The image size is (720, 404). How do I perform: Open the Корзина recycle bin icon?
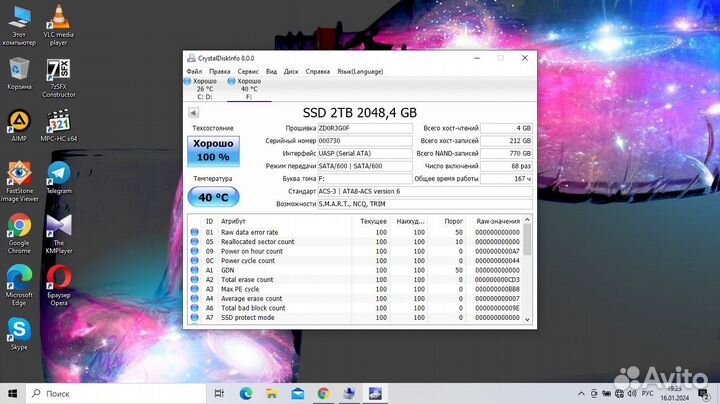[19, 73]
